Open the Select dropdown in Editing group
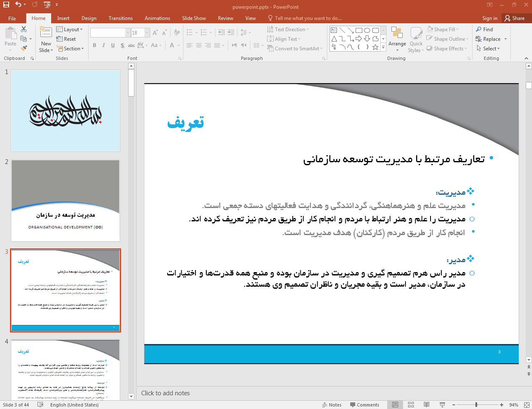Image resolution: width=532 pixels, height=409 pixels. point(488,49)
